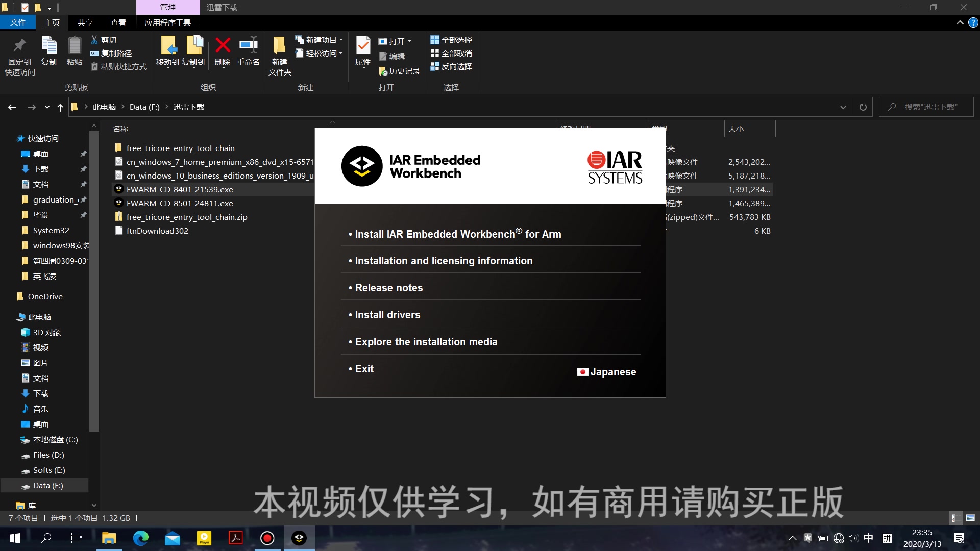
Task: Open the Application Tools tab
Action: point(168,22)
